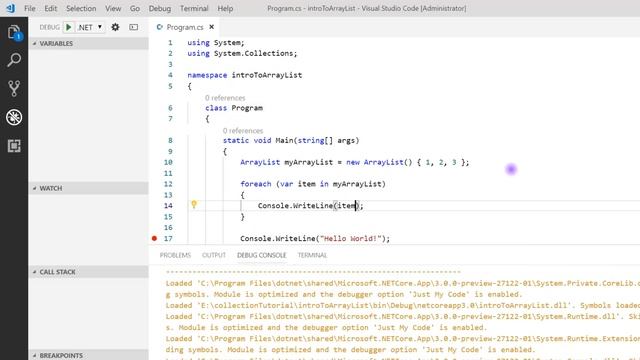Open the Help menu

click(225, 8)
